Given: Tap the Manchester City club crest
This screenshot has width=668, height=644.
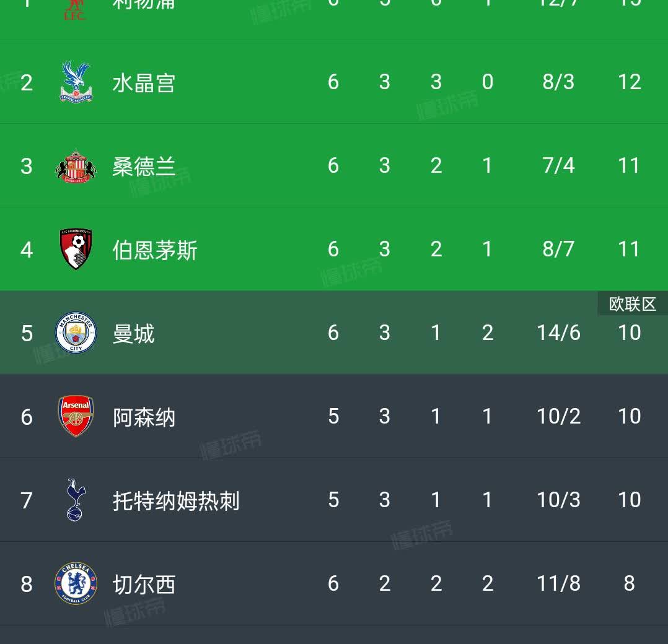Looking at the screenshot, I should [x=76, y=333].
